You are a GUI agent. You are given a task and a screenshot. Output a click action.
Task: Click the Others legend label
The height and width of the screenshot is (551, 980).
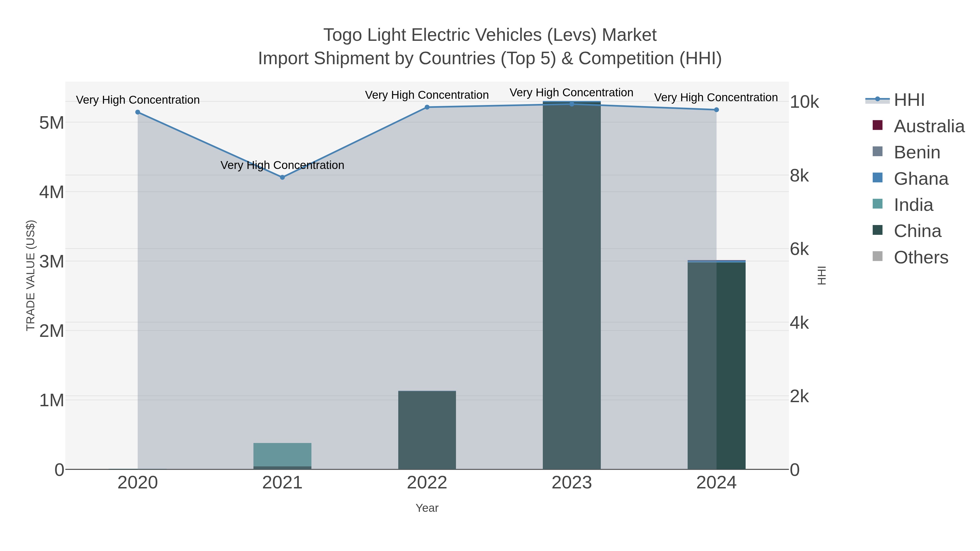[921, 257]
